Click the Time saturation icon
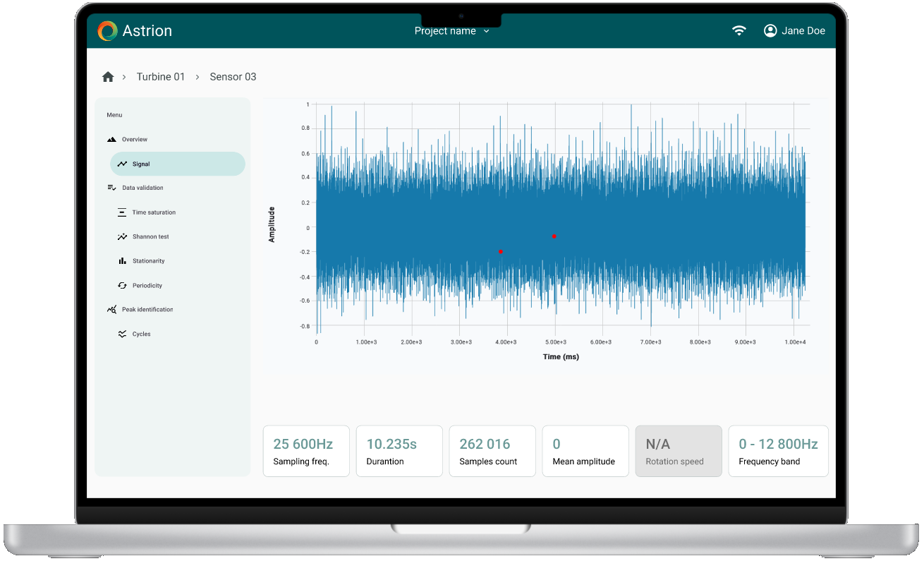924x561 pixels. 122,212
